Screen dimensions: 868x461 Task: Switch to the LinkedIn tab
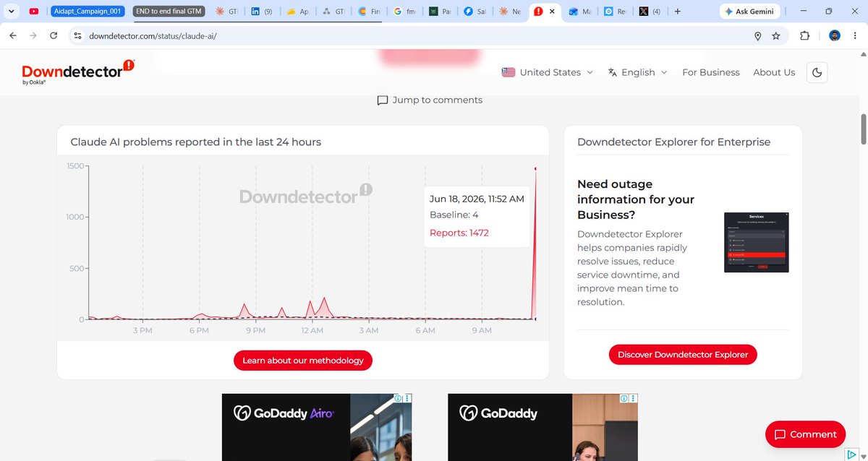[x=262, y=12]
